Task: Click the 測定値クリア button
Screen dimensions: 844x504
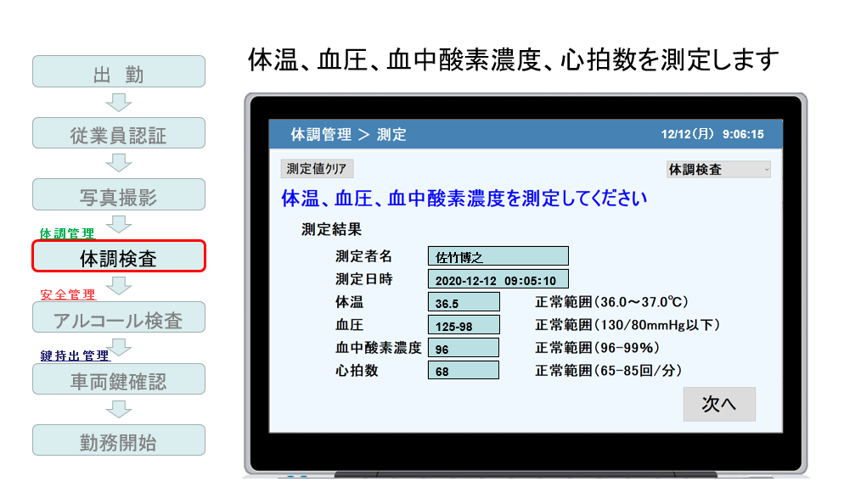Action: (x=317, y=169)
